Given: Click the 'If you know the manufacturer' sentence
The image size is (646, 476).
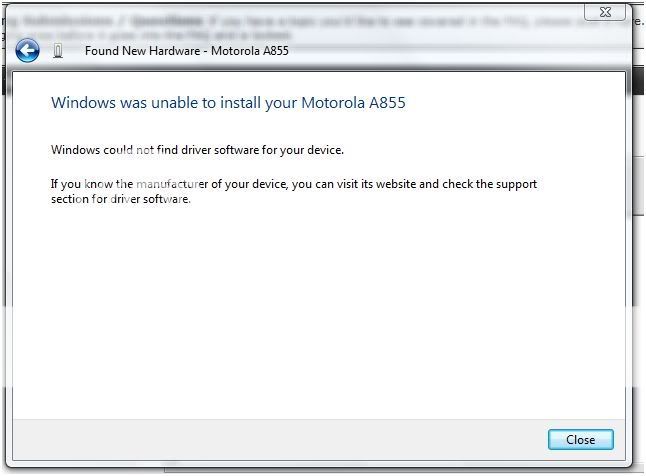Looking at the screenshot, I should coord(294,184).
